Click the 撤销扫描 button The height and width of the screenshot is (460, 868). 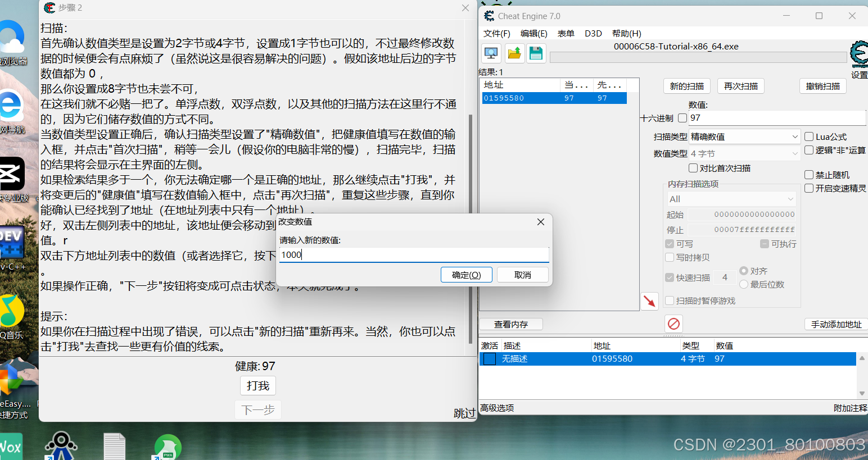coord(823,86)
